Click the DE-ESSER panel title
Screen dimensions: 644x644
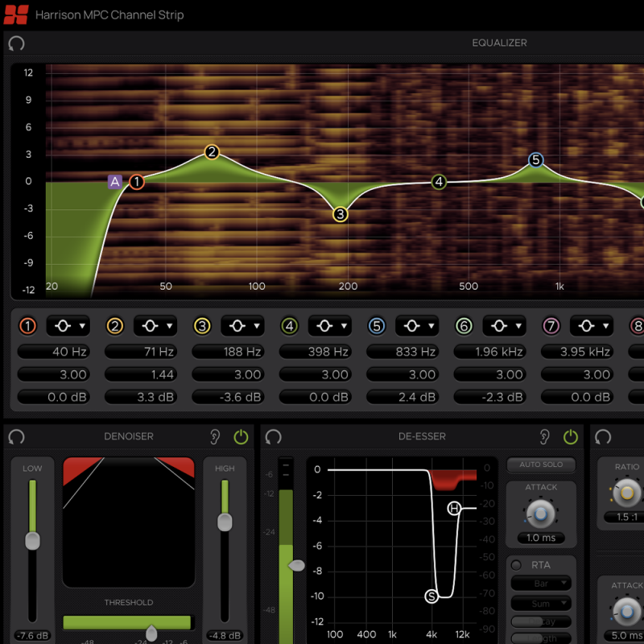pyautogui.click(x=423, y=436)
